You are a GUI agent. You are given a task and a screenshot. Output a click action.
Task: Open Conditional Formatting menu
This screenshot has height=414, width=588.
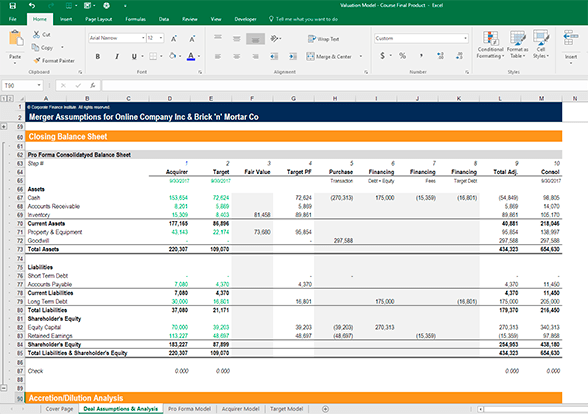click(490, 45)
